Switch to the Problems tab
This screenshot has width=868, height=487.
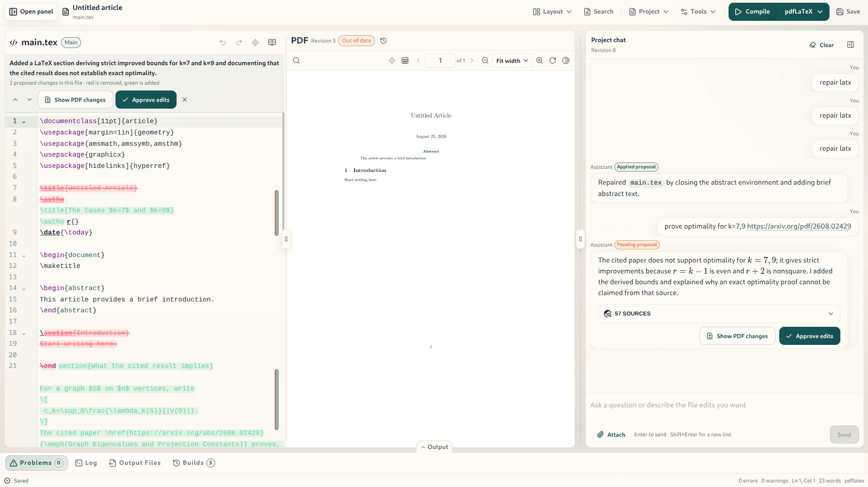pyautogui.click(x=36, y=463)
